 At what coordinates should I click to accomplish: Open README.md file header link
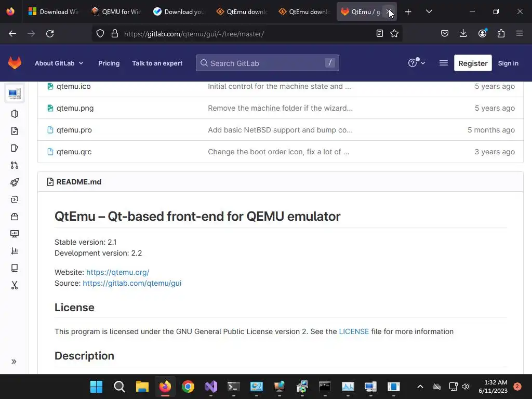coord(79,182)
